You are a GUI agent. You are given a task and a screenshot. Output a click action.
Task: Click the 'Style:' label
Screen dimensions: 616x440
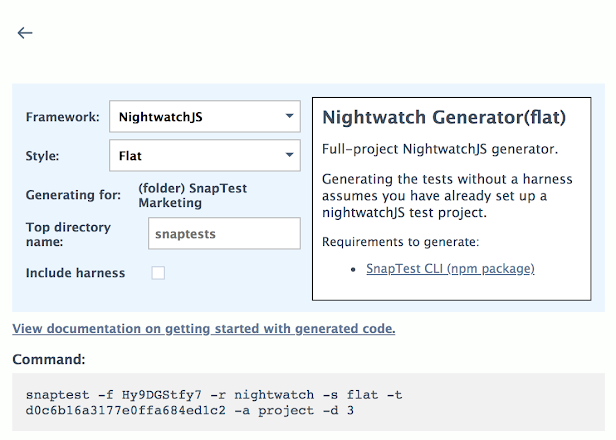42,156
